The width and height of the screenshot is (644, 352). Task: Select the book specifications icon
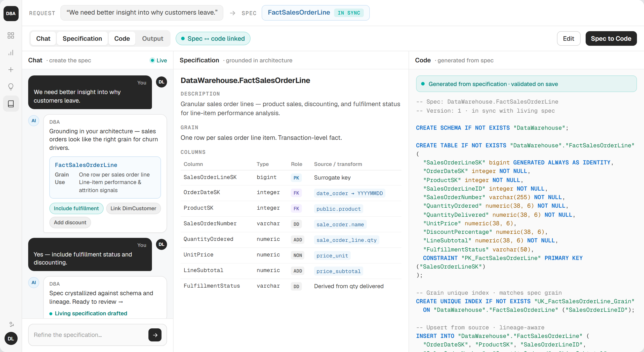point(11,104)
